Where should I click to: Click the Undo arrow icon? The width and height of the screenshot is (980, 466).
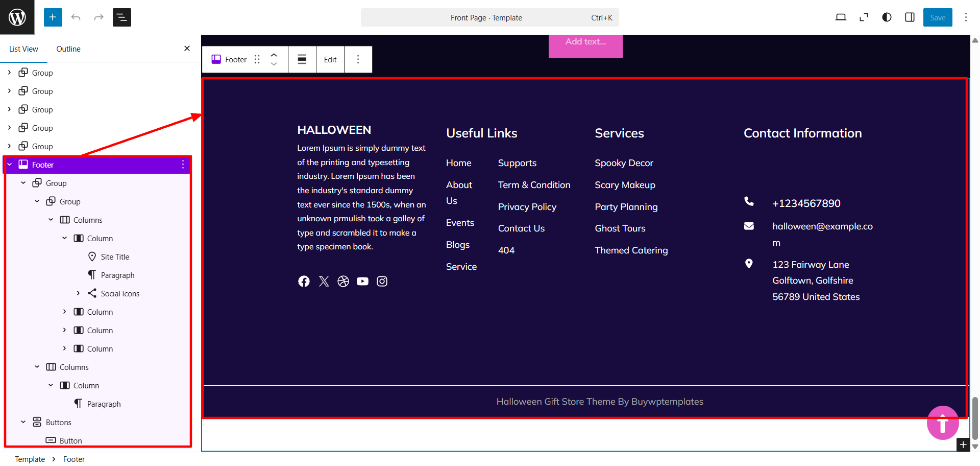(x=76, y=17)
